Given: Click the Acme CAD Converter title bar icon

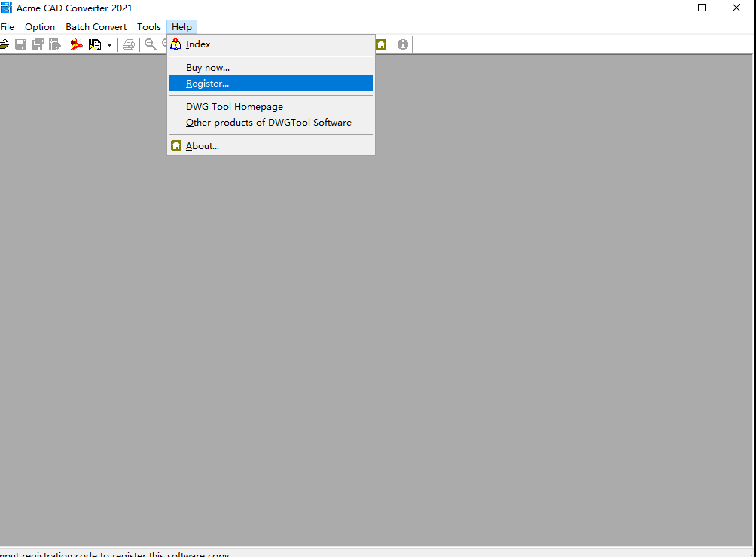Looking at the screenshot, I should [x=6, y=8].
